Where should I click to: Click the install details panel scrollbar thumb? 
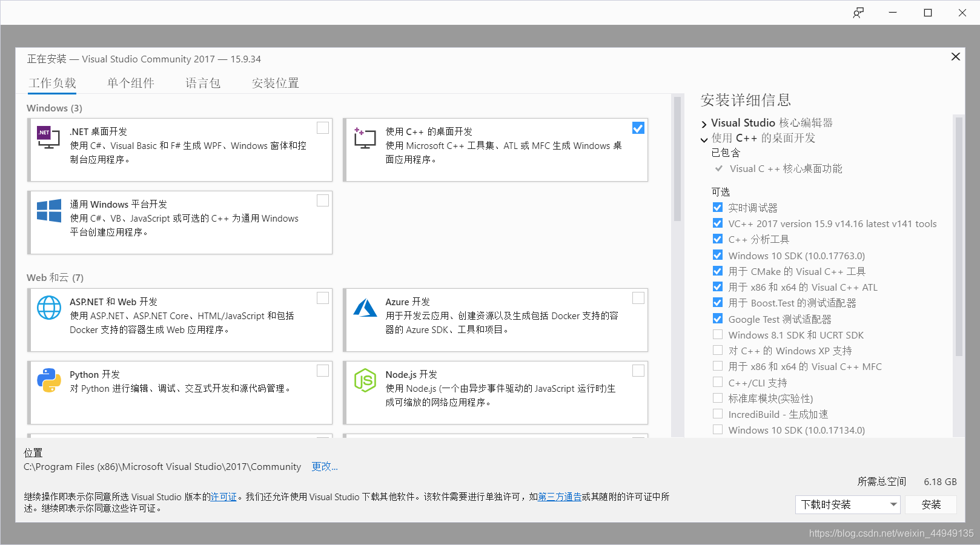pos(958,236)
